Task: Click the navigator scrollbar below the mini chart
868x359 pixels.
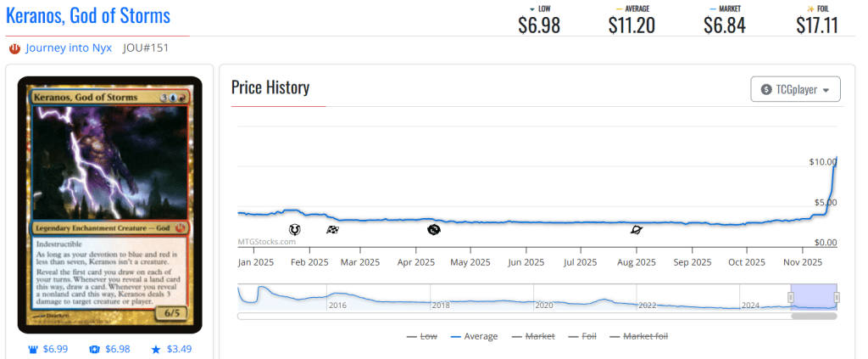Action: click(814, 317)
